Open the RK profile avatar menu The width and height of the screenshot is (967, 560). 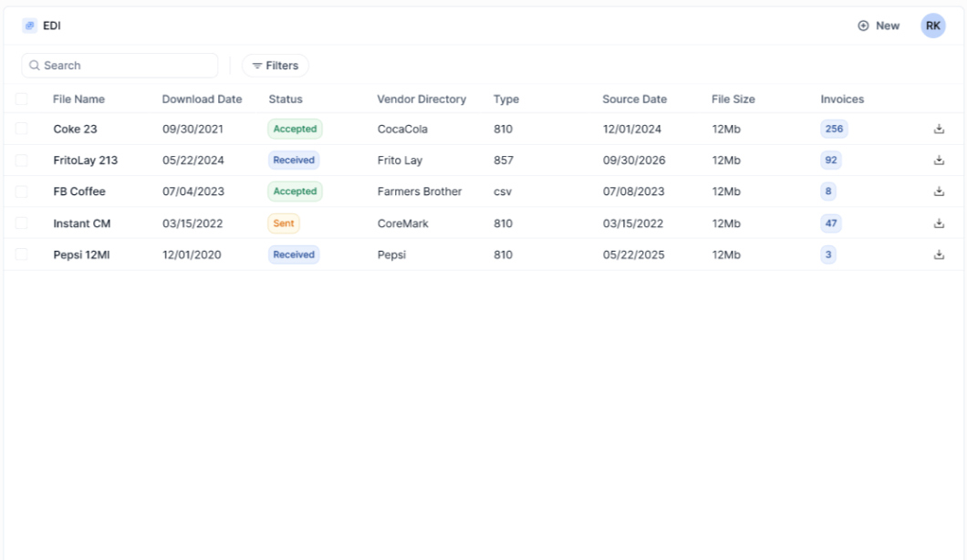click(932, 26)
